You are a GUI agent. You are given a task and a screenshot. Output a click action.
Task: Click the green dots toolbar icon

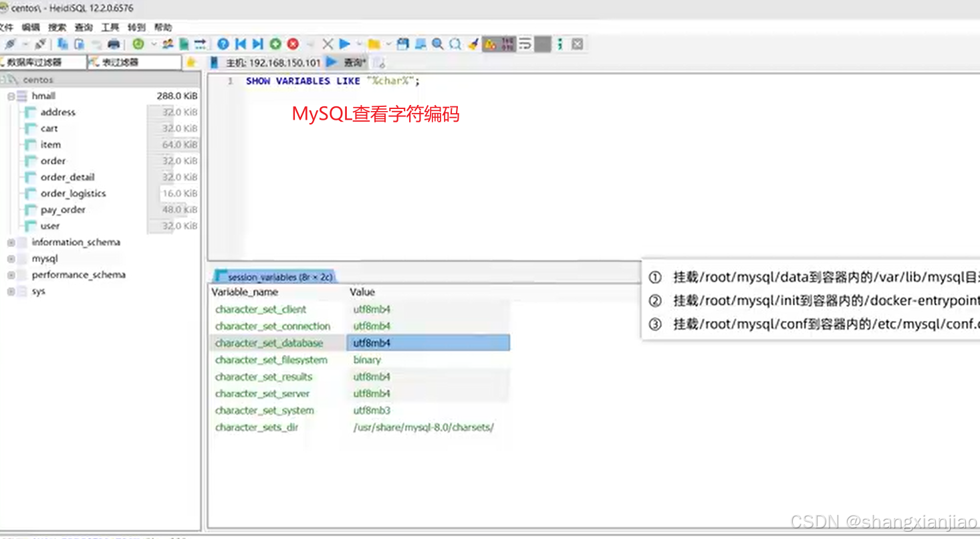(560, 43)
